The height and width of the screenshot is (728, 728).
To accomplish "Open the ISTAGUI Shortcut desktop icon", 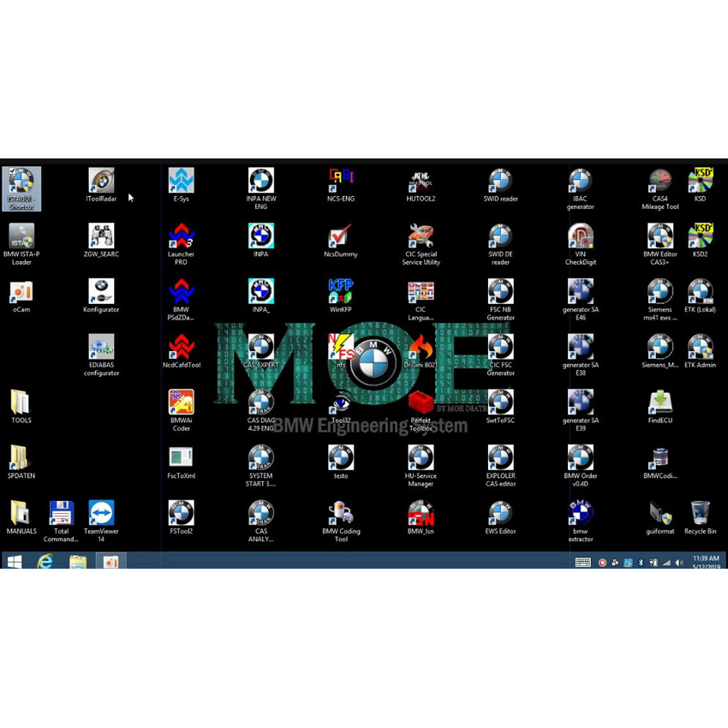I will pos(21,188).
